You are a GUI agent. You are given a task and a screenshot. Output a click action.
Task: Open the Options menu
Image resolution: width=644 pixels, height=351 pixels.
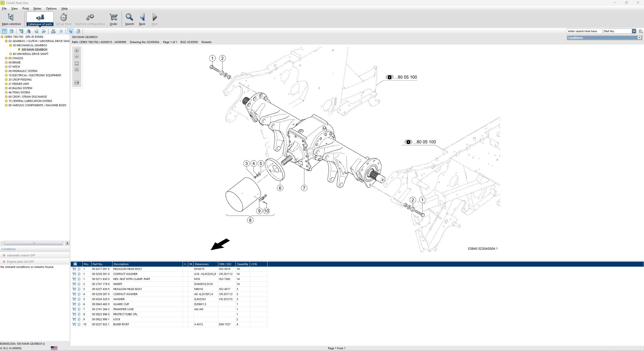point(51,8)
